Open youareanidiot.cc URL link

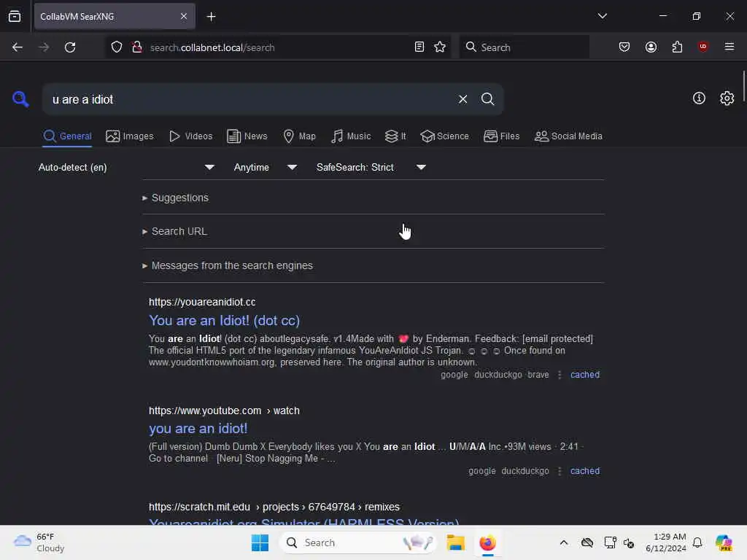(x=202, y=302)
